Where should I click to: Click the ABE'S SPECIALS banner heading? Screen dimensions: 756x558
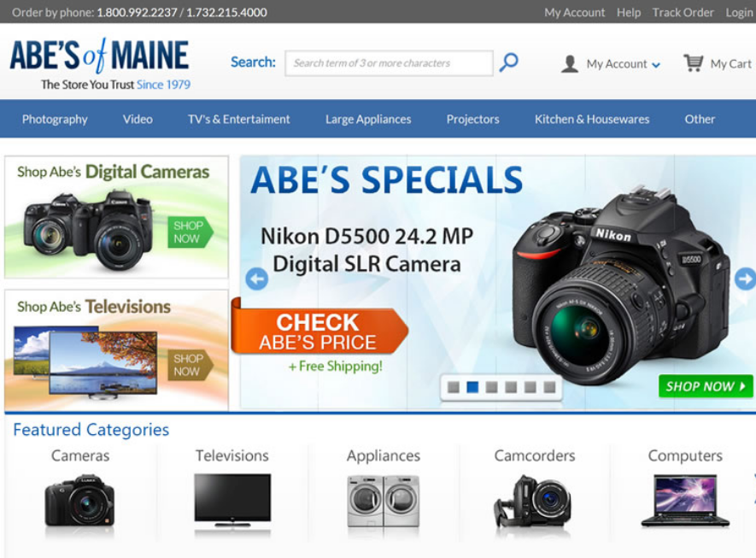click(x=387, y=180)
